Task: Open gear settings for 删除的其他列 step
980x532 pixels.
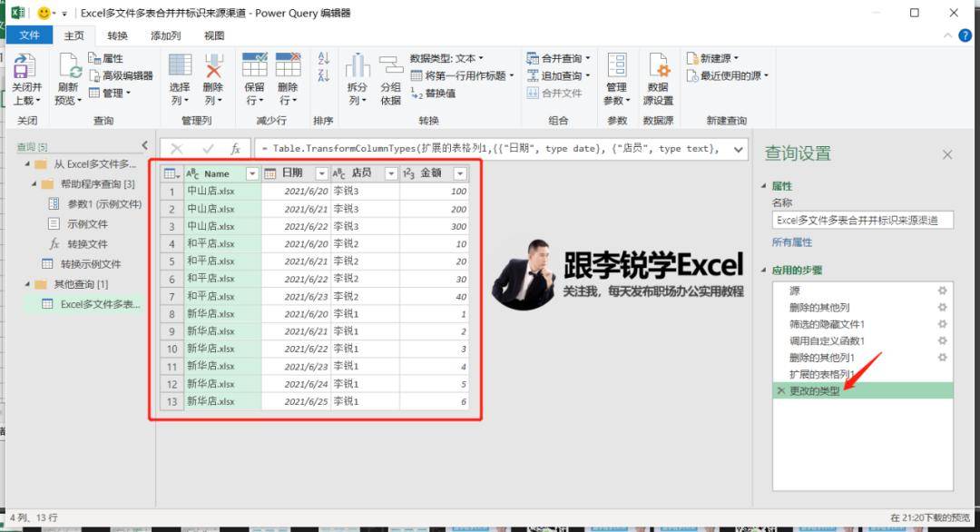Action: coord(942,308)
